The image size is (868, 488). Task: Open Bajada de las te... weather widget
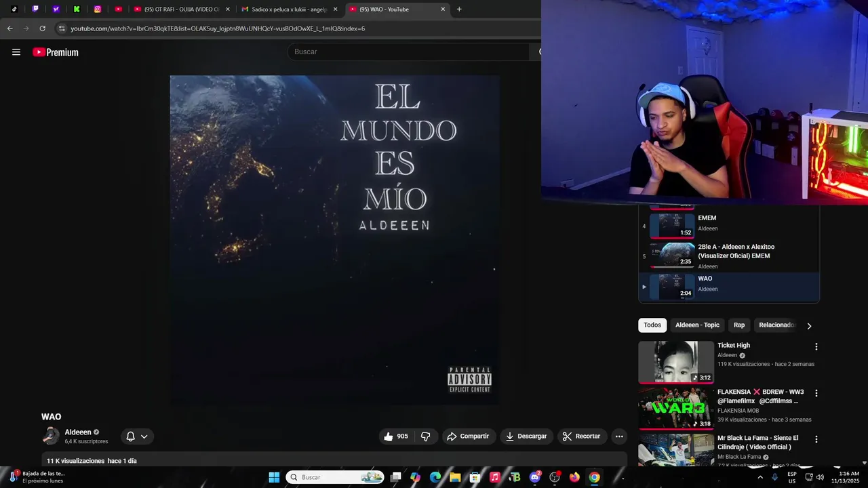[x=37, y=477]
